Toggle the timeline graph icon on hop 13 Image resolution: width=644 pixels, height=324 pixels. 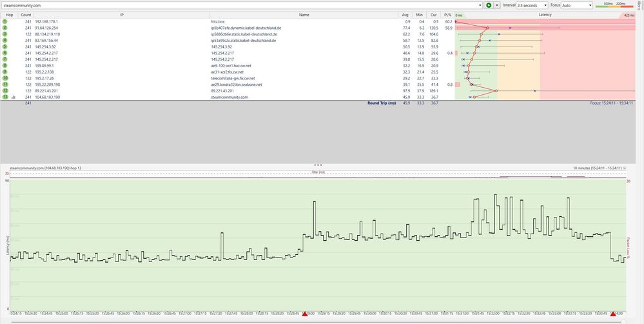14,97
